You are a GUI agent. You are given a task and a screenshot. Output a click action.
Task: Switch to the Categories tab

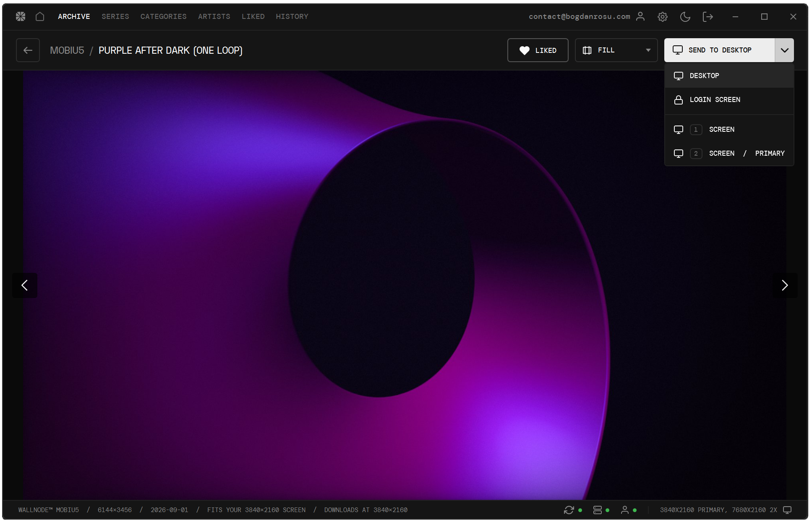click(x=164, y=16)
